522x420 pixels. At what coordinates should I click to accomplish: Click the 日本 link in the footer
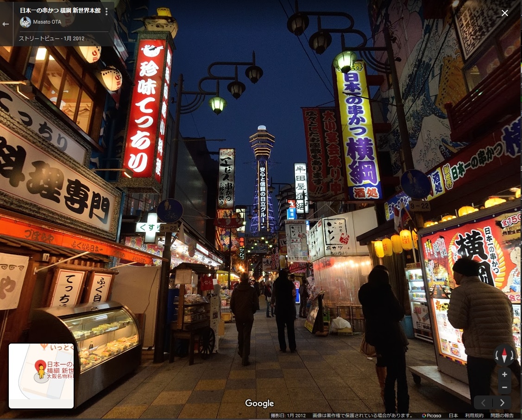[453, 416]
